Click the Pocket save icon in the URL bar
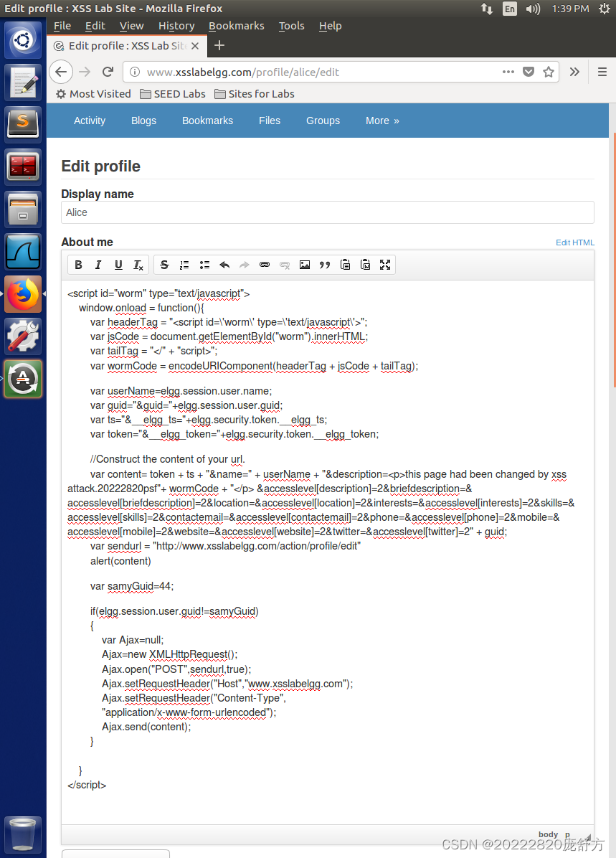This screenshot has height=858, width=616. pyautogui.click(x=529, y=72)
